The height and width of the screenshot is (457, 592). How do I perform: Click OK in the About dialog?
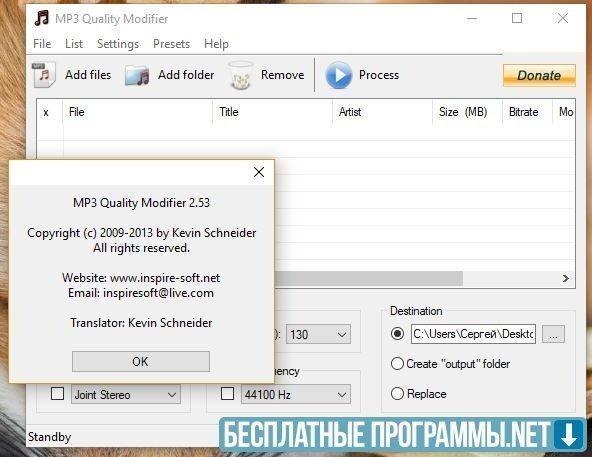(141, 361)
